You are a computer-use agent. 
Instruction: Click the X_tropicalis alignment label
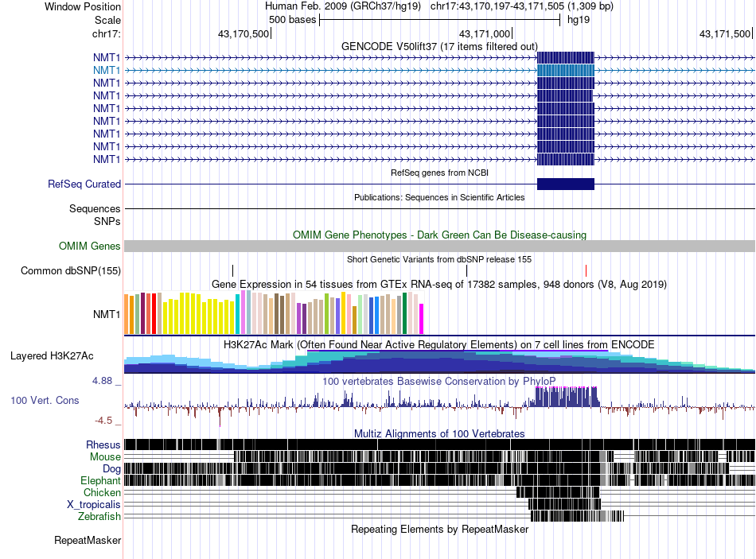(x=94, y=505)
